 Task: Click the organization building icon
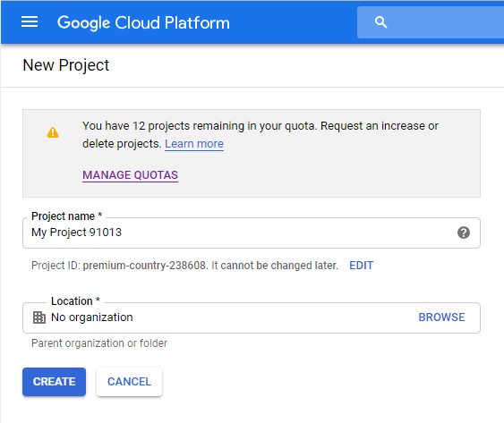39,317
